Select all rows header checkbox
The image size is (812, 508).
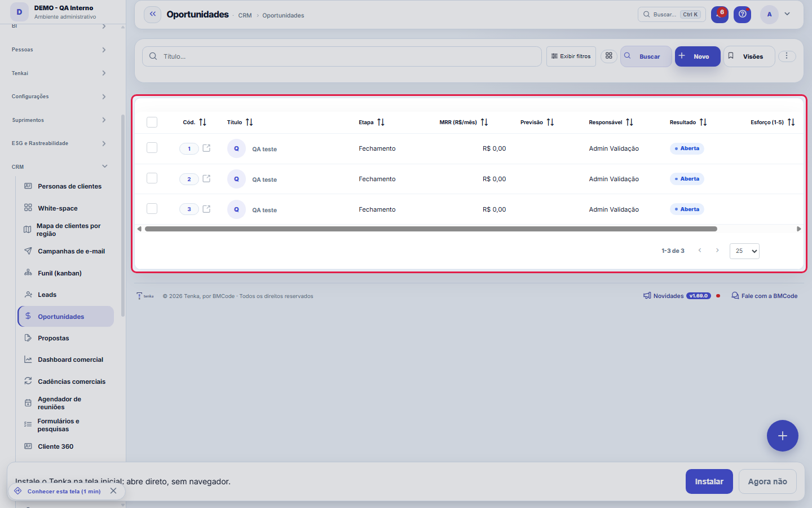(152, 122)
